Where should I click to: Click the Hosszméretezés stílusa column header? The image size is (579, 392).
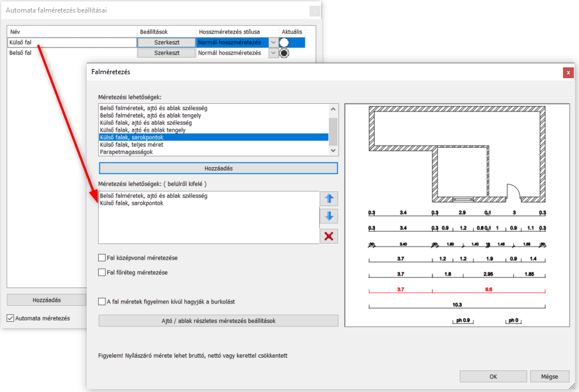coord(238,32)
